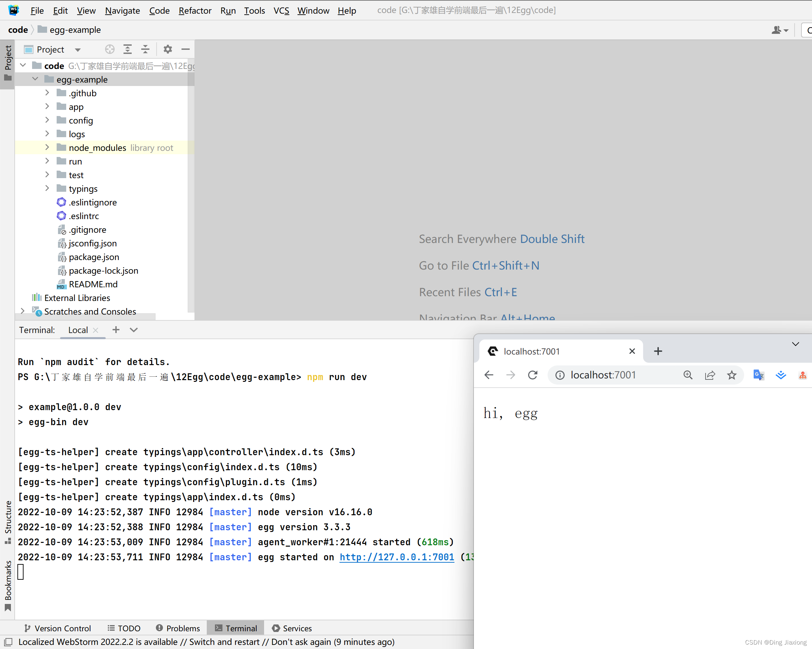Screen dimensions: 812x649
Task: Open a new browser tab
Action: (x=658, y=351)
